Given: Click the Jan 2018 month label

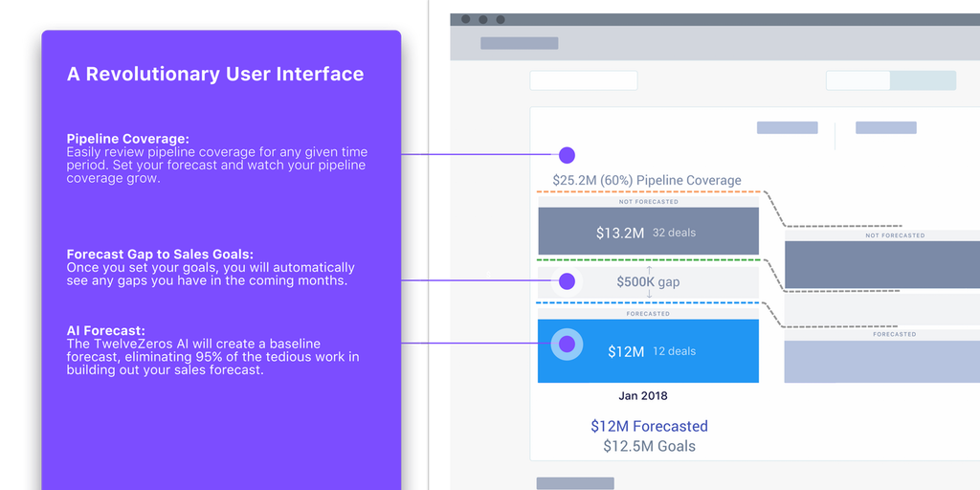Looking at the screenshot, I should [x=643, y=395].
